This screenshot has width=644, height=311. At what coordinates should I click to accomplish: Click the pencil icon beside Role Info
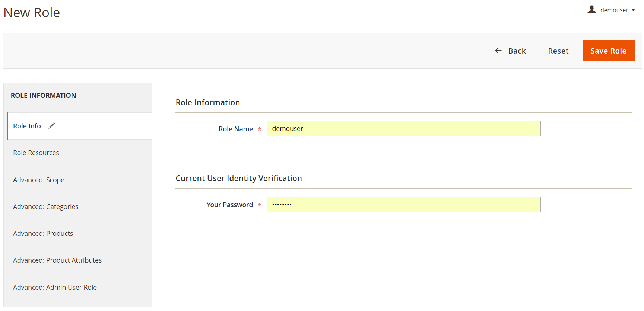[x=52, y=126]
